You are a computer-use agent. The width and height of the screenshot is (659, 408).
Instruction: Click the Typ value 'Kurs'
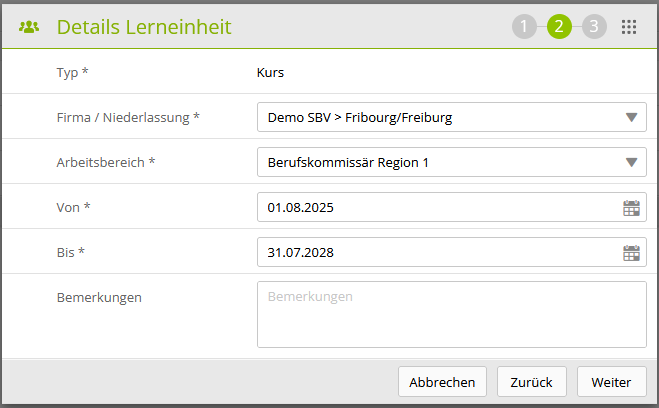click(x=271, y=72)
